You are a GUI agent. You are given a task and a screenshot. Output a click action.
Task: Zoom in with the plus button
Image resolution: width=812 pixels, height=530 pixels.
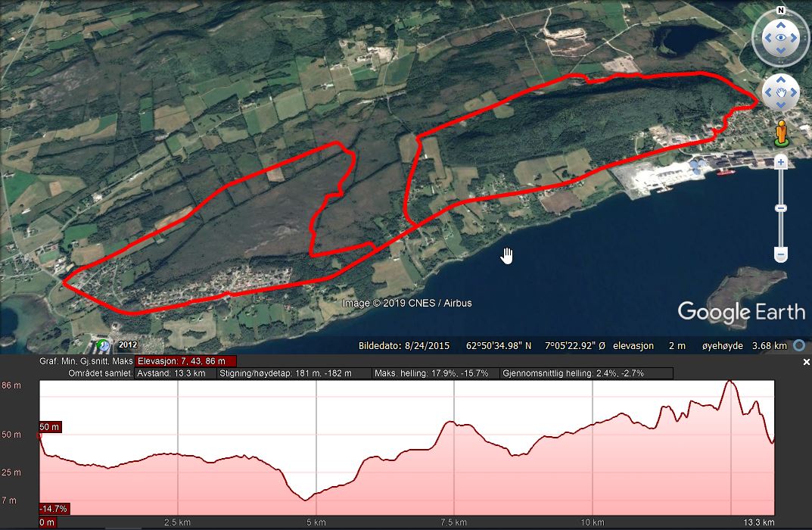781,163
